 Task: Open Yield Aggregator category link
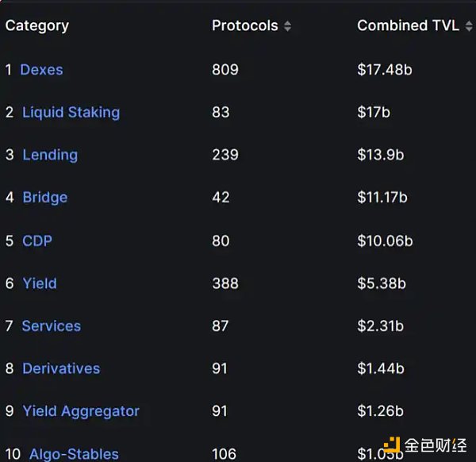pos(81,411)
